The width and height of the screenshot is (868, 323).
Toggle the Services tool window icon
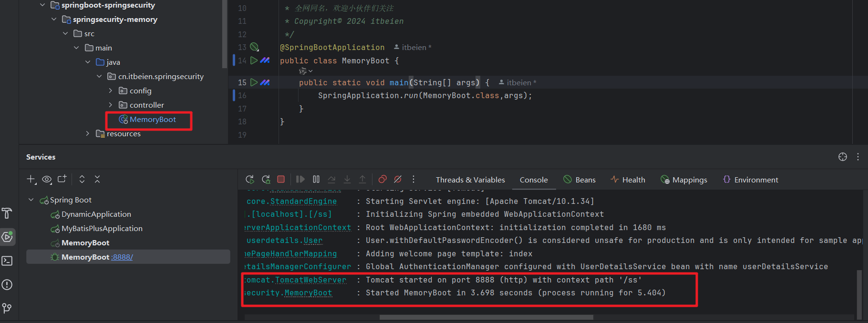[7, 237]
